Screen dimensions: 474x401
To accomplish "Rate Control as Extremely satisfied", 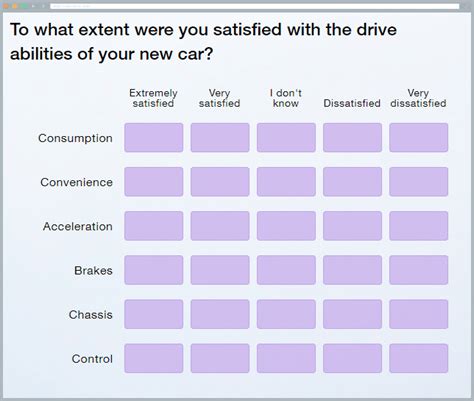I will point(154,358).
